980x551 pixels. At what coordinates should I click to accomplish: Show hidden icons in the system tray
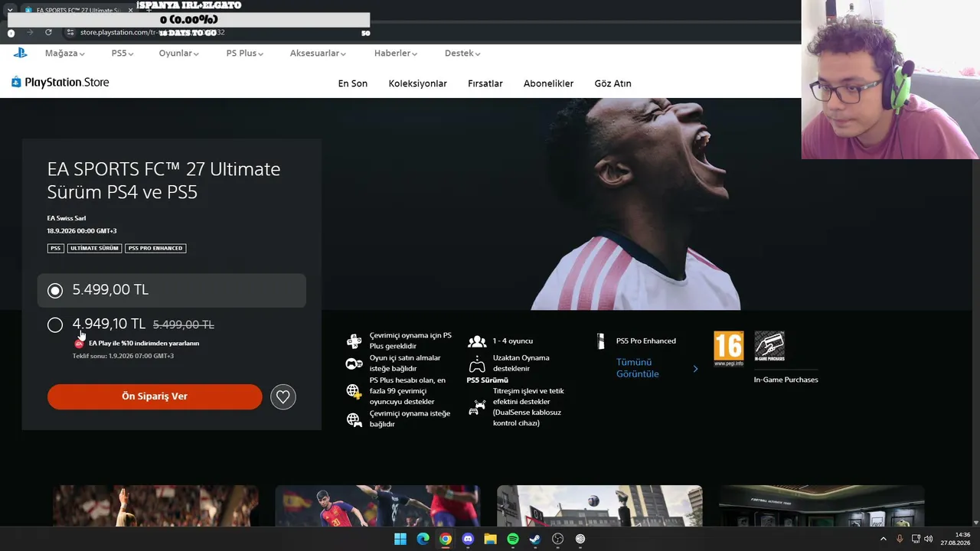pos(883,539)
